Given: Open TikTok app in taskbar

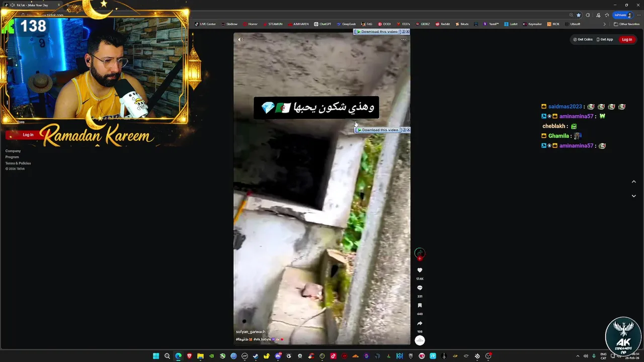Looking at the screenshot, I should pyautogui.click(x=333, y=356).
